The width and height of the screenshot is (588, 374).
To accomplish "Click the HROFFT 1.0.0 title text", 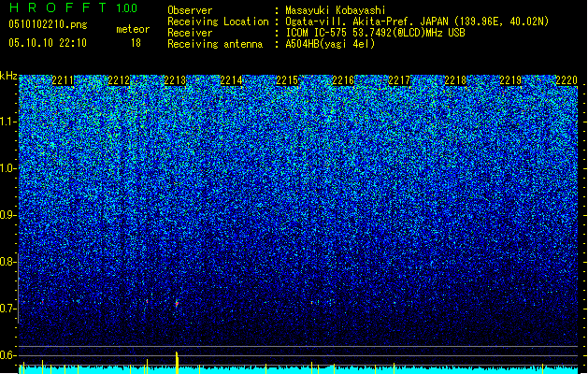I will [x=74, y=7].
